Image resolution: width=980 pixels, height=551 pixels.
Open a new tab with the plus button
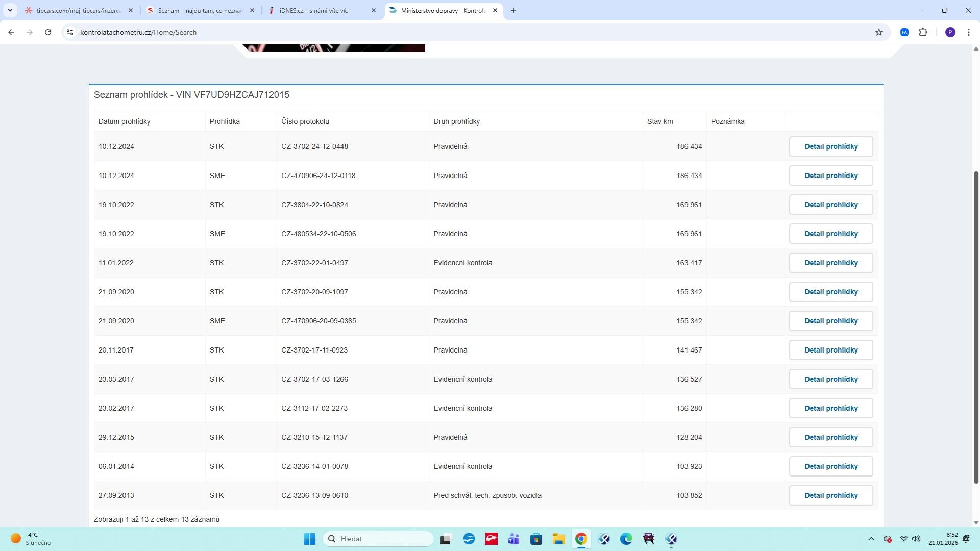513,10
